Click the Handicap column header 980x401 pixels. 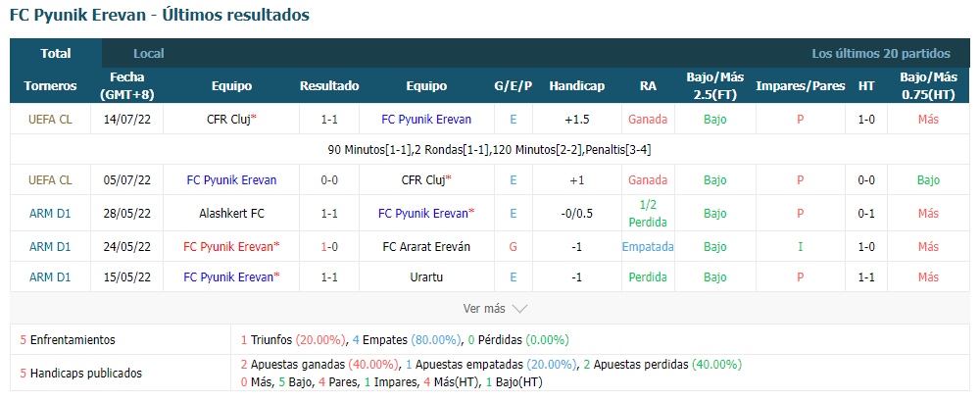pyautogui.click(x=577, y=85)
